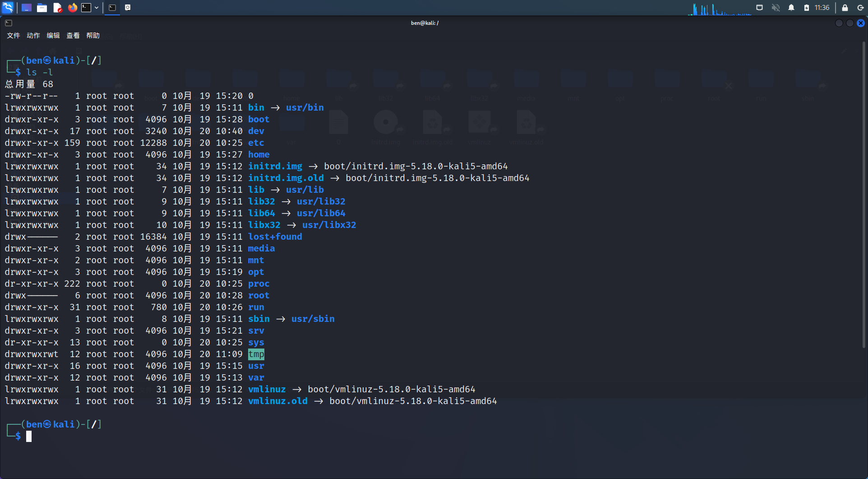Open the notifications bell
This screenshot has width=868, height=479.
point(791,8)
